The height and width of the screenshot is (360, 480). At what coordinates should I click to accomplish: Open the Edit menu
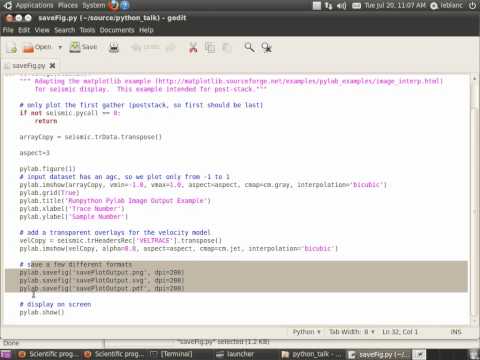click(24, 30)
